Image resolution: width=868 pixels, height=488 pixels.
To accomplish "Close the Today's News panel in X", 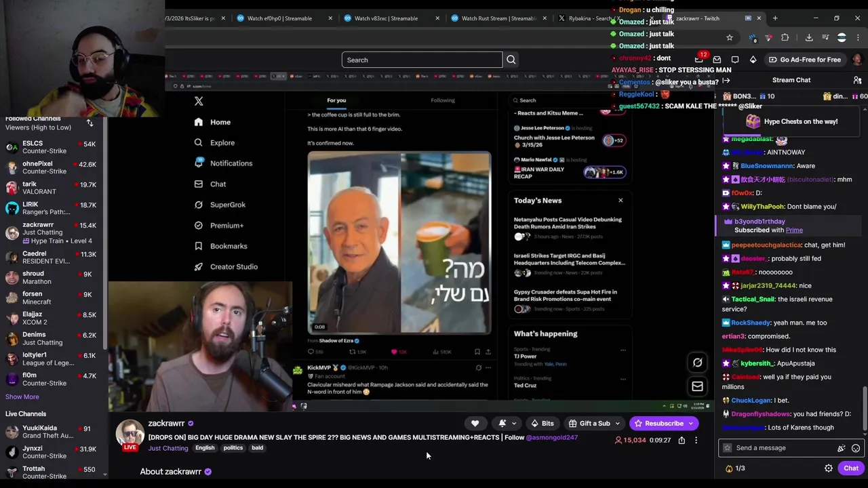I will click(620, 201).
